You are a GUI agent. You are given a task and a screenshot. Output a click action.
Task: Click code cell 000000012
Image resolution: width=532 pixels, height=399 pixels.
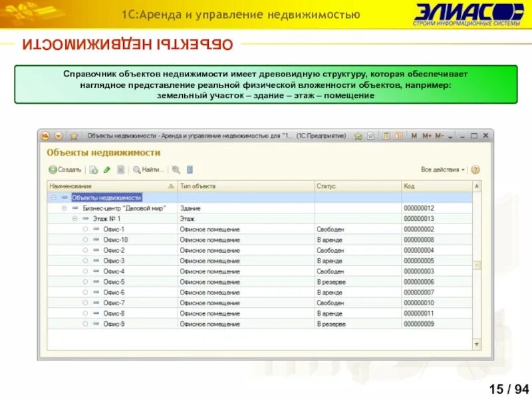(437, 208)
